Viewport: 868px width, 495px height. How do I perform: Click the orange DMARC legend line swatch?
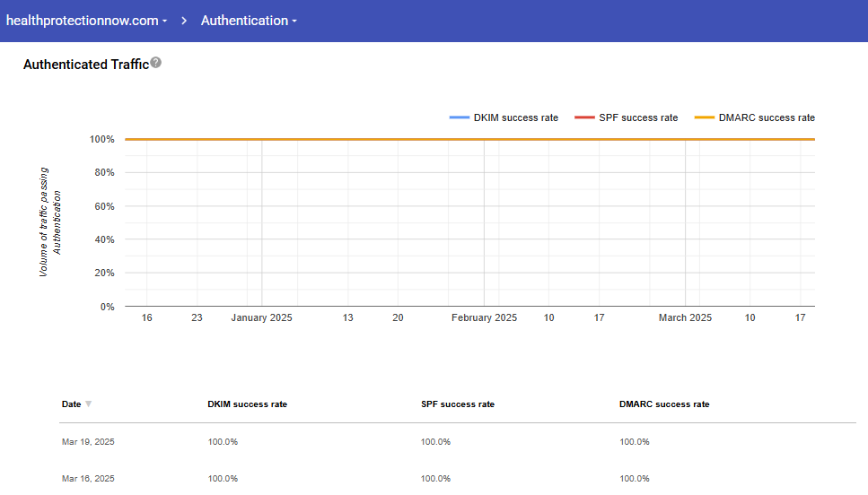(x=705, y=117)
